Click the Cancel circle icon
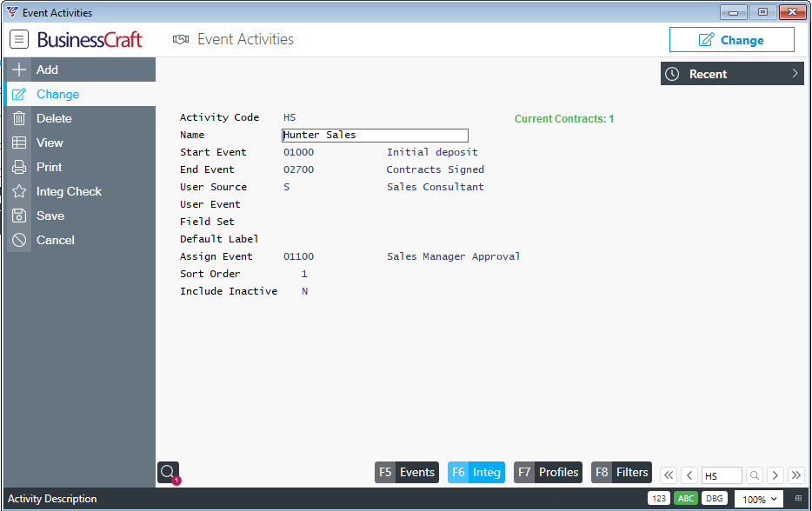Viewport: 812px width, 511px height. 19,240
